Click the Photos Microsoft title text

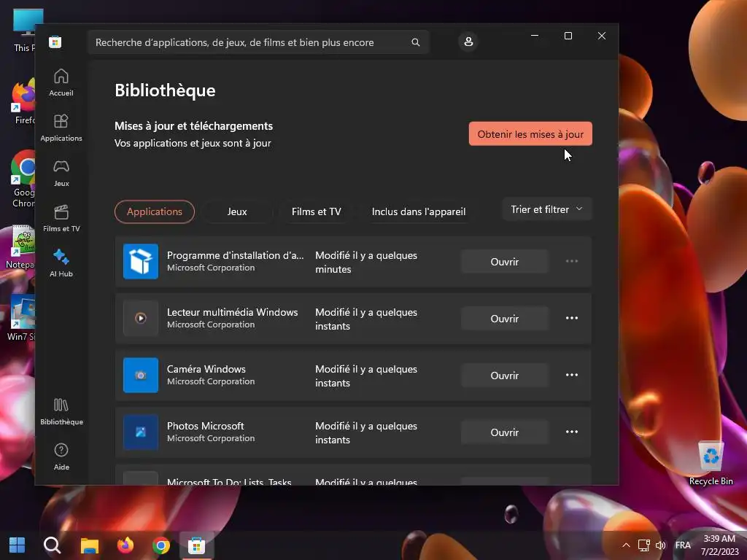click(205, 426)
